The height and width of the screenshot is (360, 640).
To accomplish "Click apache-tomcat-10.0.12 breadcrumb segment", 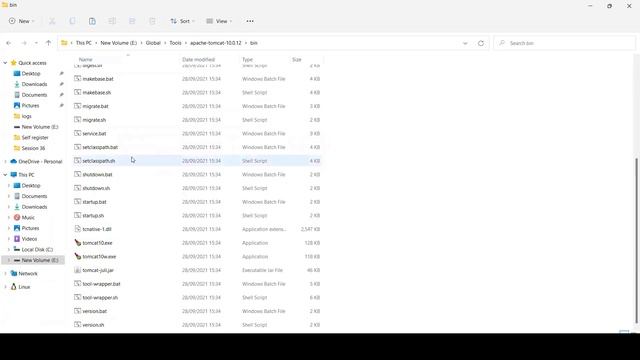I will tap(216, 43).
